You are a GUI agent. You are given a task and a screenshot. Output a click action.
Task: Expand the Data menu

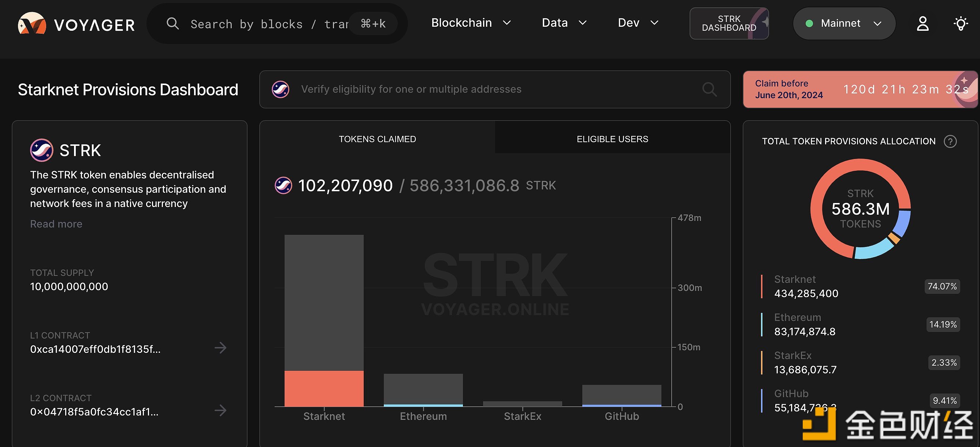(x=564, y=23)
